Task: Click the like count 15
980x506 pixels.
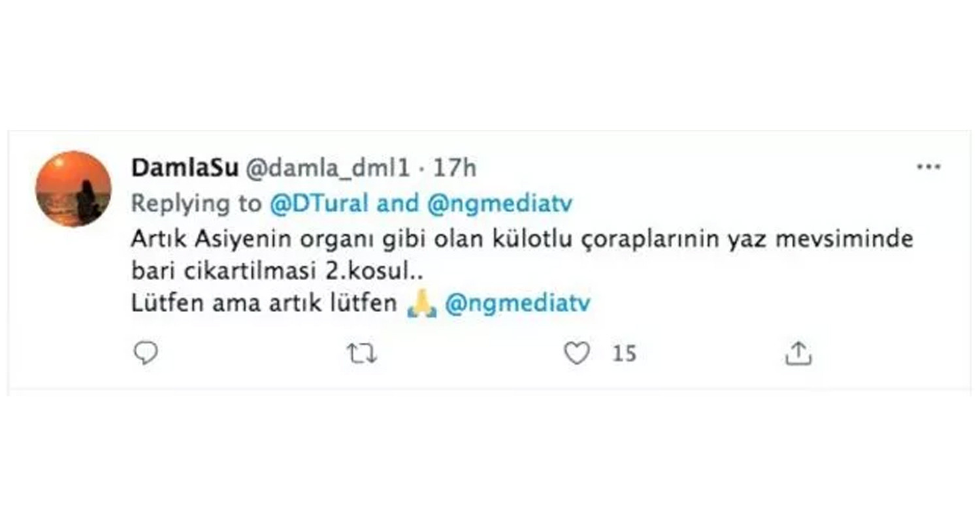Action: tap(624, 354)
